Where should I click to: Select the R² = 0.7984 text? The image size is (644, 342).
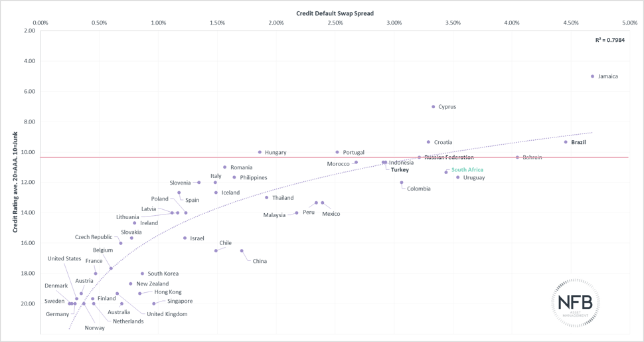[609, 41]
